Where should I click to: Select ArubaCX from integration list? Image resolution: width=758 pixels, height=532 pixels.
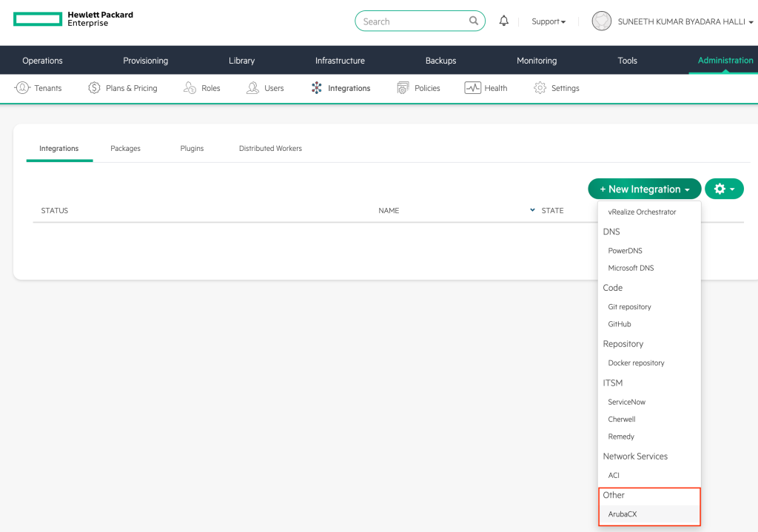[621, 514]
